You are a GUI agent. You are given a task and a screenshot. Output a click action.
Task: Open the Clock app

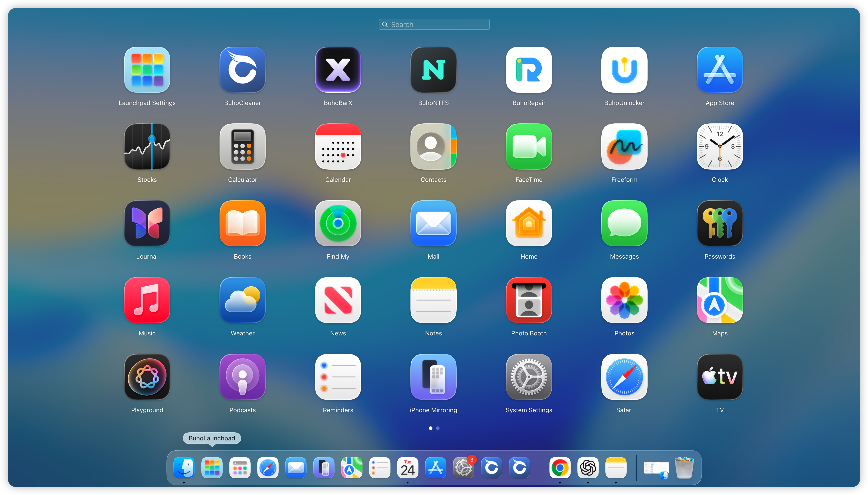(x=720, y=147)
